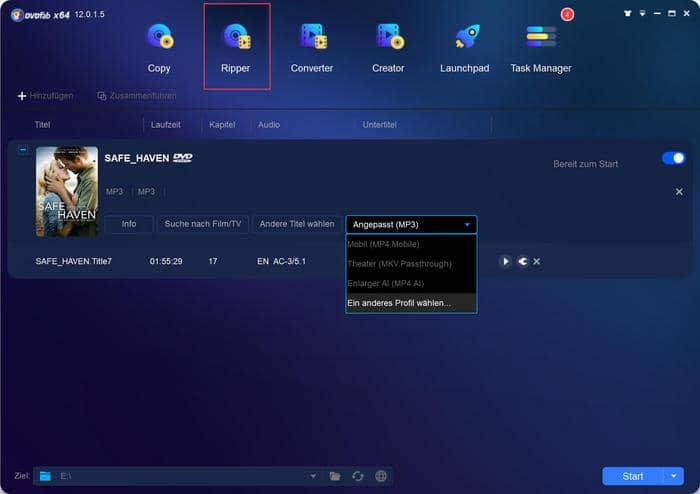Choose Ein anderes Profil wählen option

tap(411, 303)
